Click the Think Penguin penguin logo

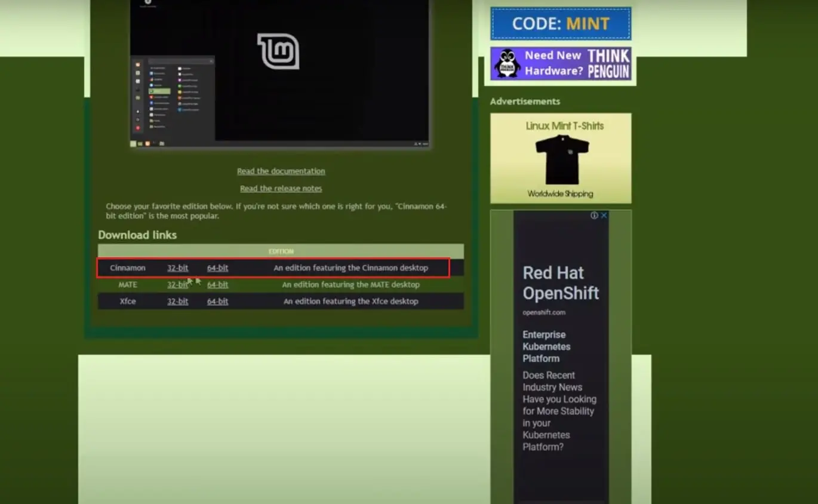(x=507, y=63)
